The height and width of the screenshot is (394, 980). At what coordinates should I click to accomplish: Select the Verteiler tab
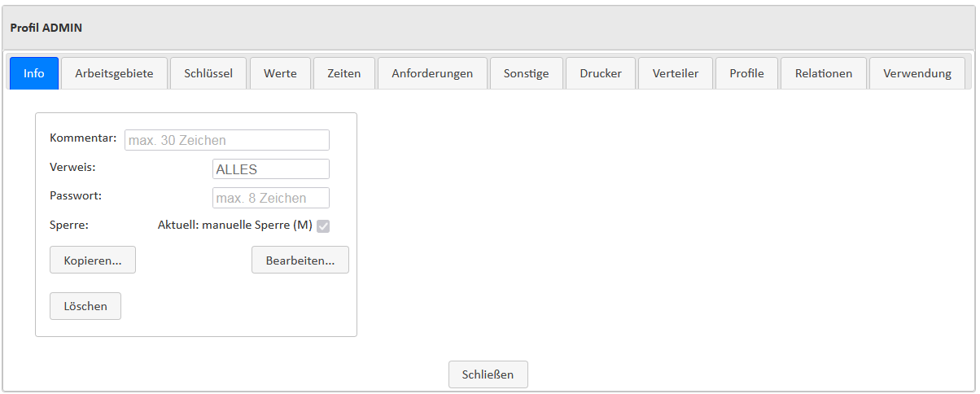point(676,73)
